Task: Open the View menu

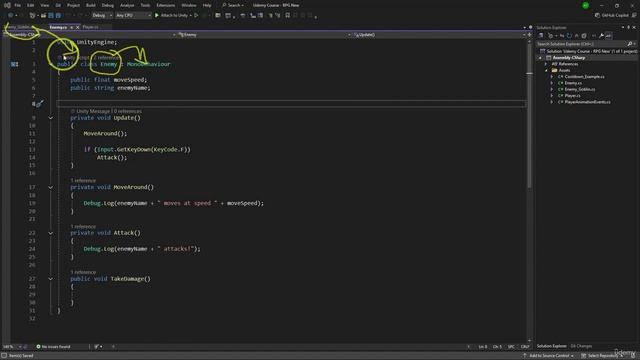Action: (x=44, y=5)
